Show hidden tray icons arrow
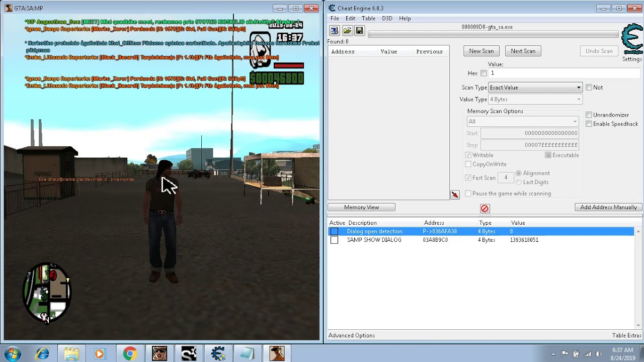Image resolution: width=644 pixels, height=362 pixels. pyautogui.click(x=553, y=354)
